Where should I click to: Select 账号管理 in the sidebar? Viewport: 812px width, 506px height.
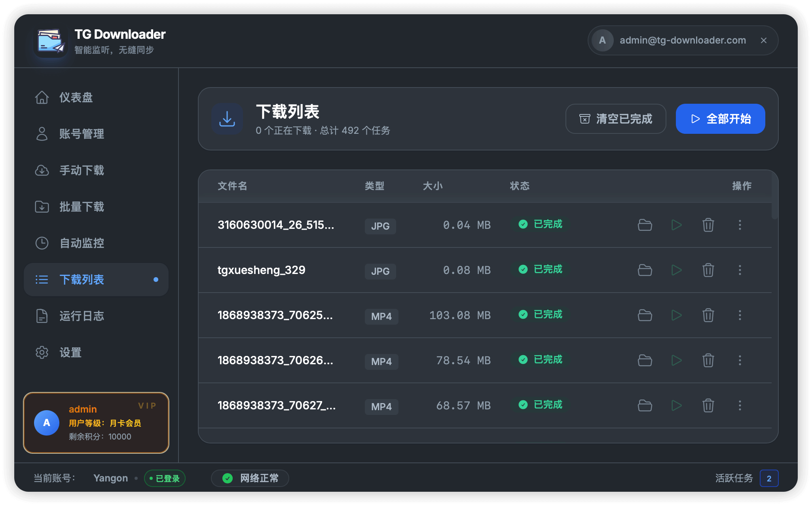(82, 134)
